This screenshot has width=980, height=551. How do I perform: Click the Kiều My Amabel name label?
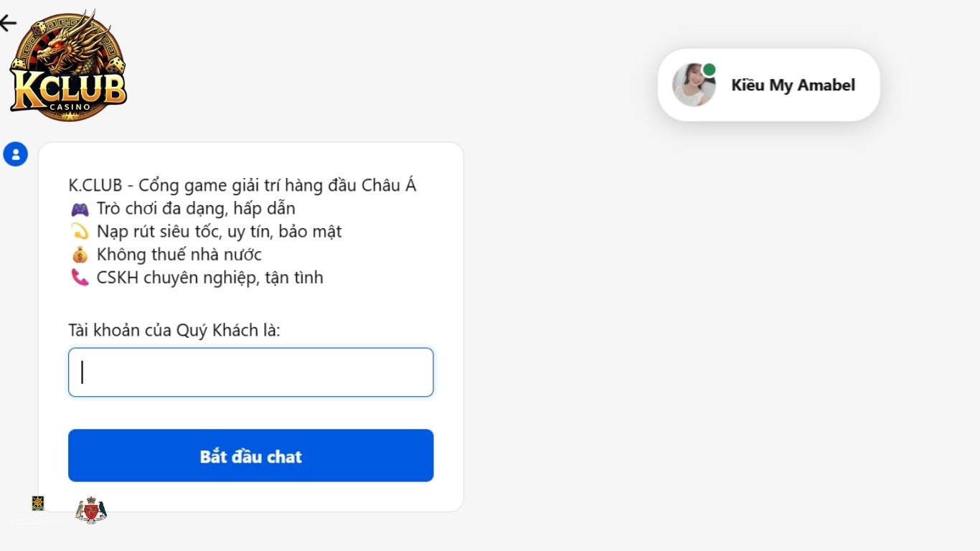793,85
